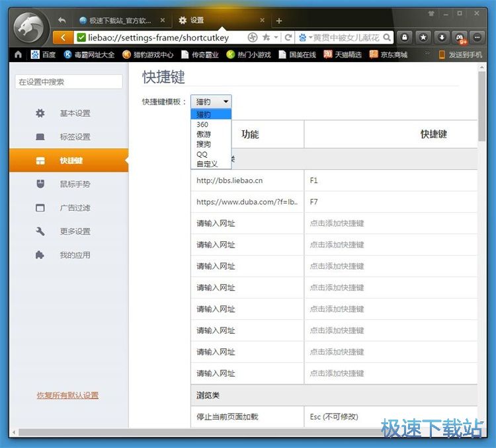Image resolution: width=496 pixels, height=448 pixels.
Task: Click the more options ellipsis toolbar button
Action: tap(477, 38)
